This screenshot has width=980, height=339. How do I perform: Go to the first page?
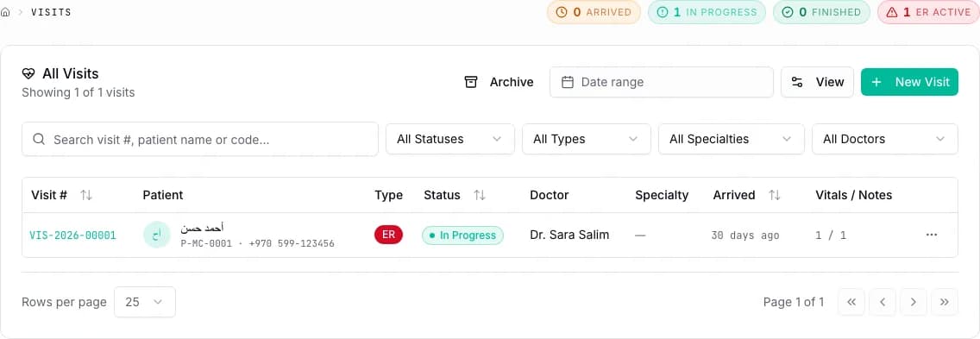851,302
